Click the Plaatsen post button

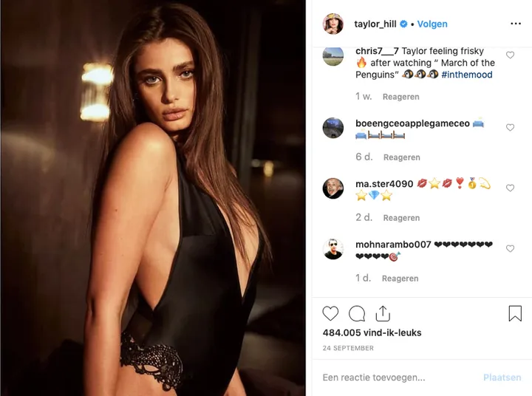click(502, 378)
